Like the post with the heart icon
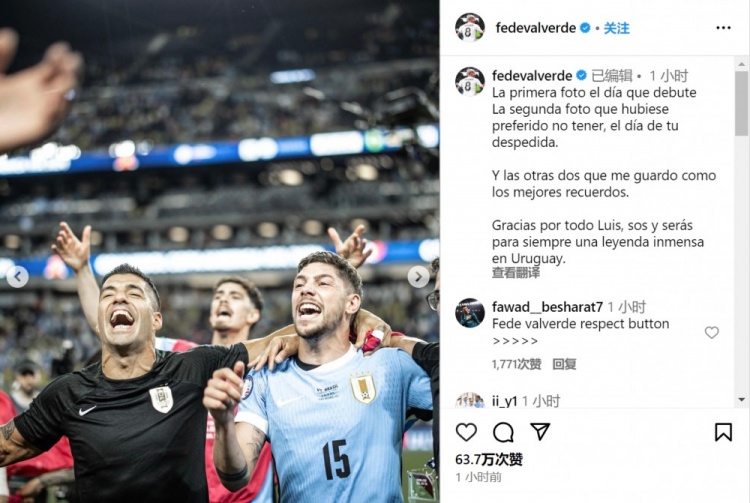This screenshot has height=503, width=750. coord(466,432)
